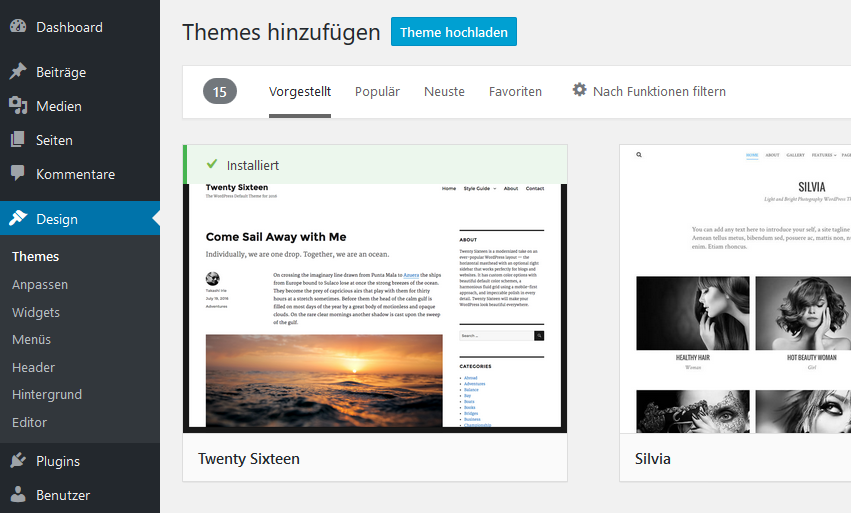This screenshot has height=513, width=851.
Task: Click the Theme hochladen button
Action: coord(454,32)
